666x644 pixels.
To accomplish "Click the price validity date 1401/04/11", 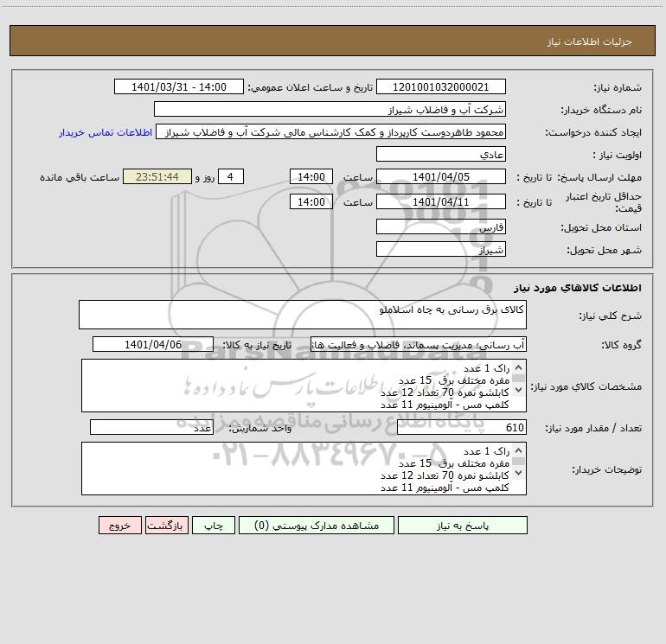I will (441, 201).
